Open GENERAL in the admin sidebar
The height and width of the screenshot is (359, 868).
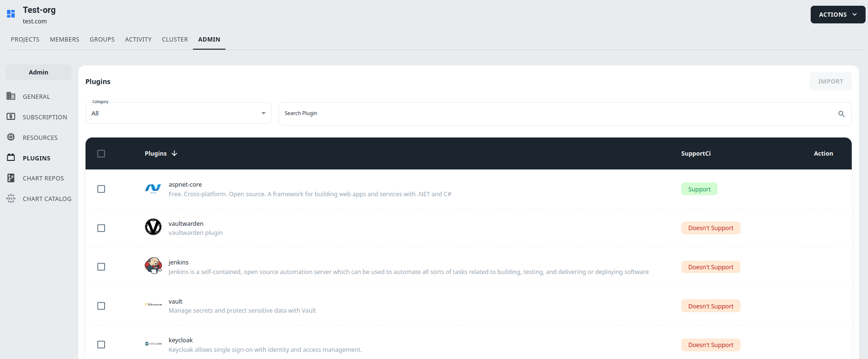coord(36,96)
